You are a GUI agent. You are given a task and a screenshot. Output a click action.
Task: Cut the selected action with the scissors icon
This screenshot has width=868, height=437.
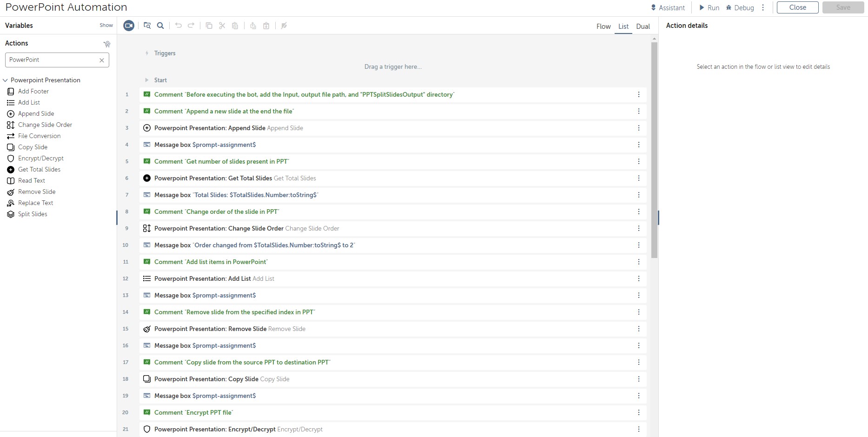pyautogui.click(x=222, y=26)
